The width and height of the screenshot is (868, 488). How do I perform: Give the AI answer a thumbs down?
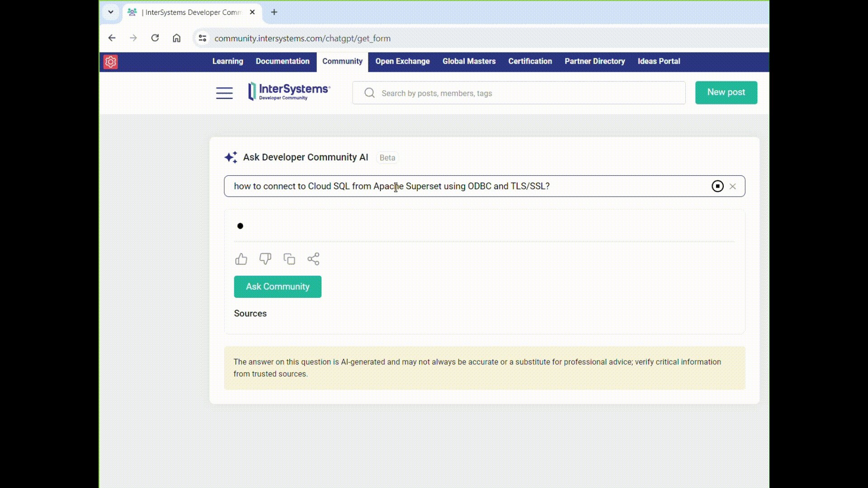(265, 258)
